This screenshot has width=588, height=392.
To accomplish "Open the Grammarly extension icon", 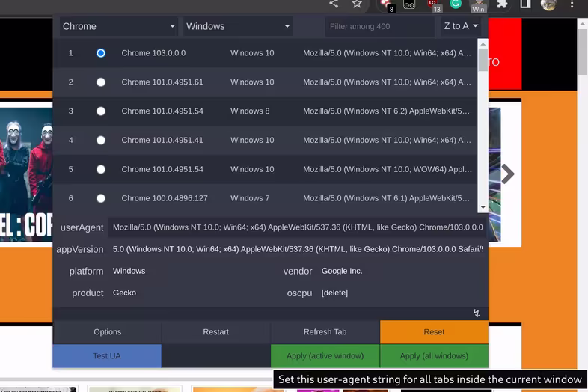I will point(456,4).
